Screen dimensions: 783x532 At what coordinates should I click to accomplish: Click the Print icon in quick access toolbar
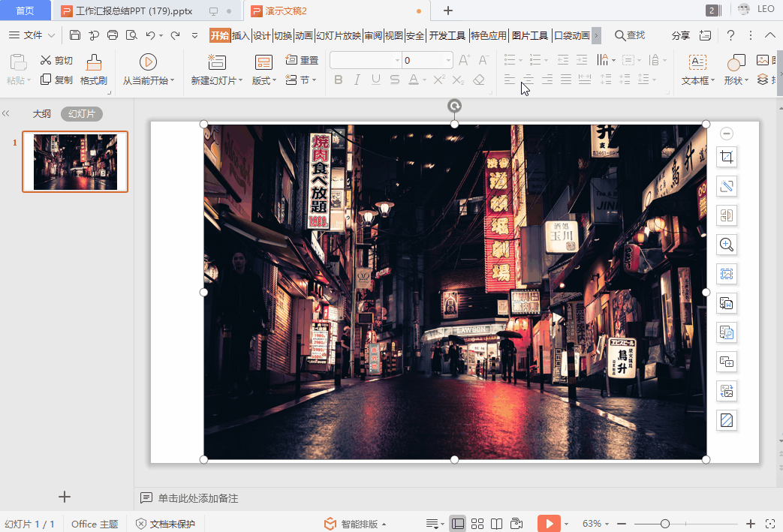[113, 35]
